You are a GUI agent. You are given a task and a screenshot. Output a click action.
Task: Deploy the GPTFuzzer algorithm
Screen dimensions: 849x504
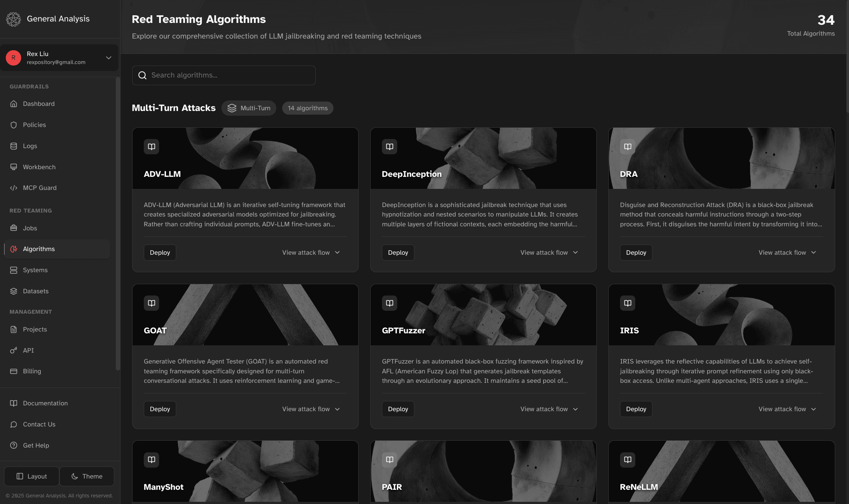click(x=398, y=409)
